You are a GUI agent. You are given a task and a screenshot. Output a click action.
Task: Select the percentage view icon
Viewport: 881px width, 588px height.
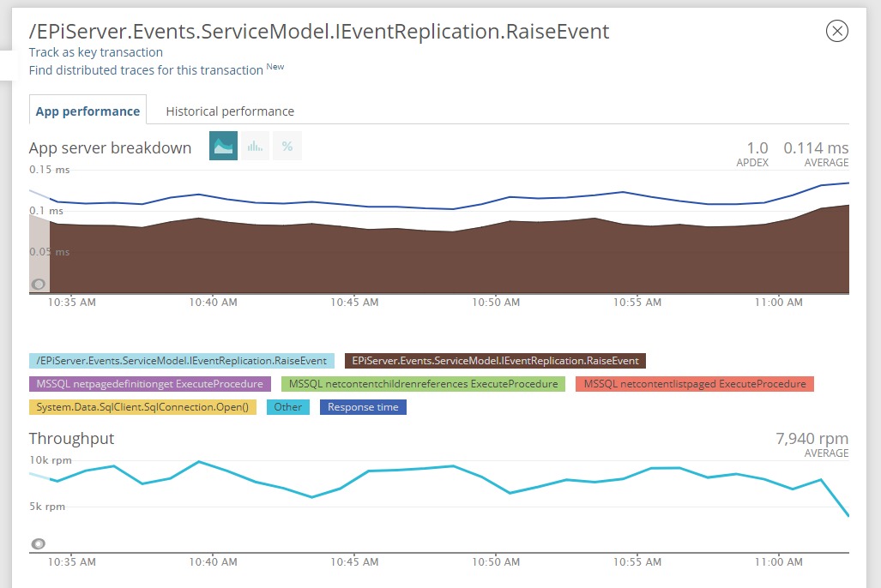(287, 147)
